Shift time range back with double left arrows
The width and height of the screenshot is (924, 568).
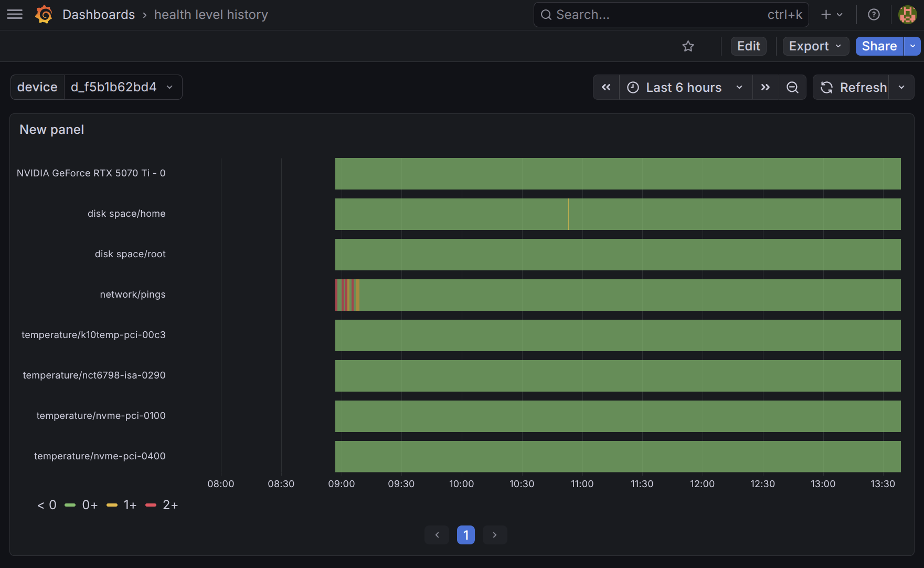pos(606,87)
